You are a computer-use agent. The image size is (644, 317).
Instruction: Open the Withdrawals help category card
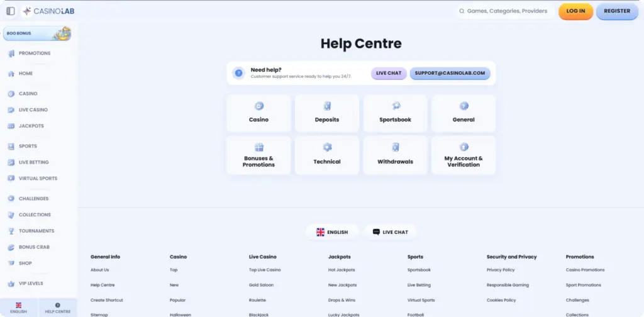click(395, 155)
